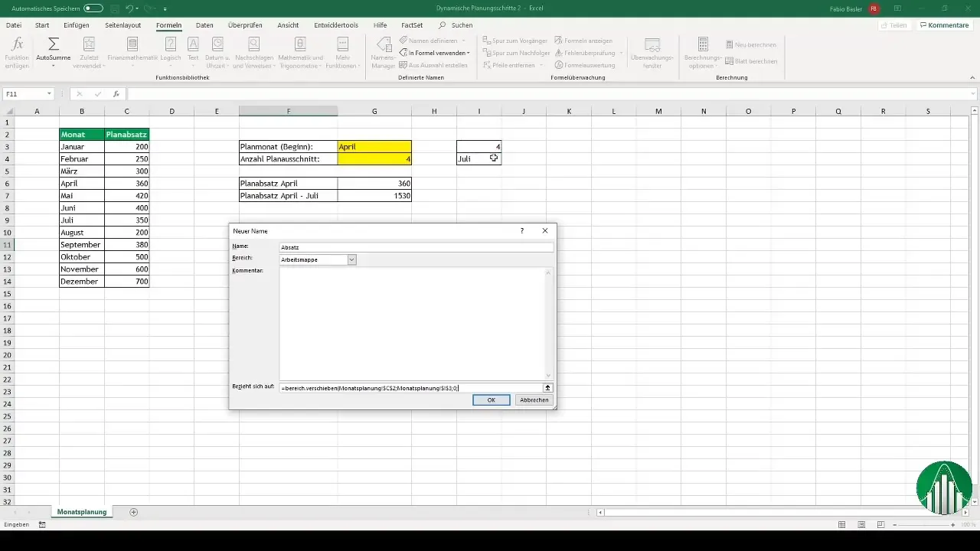
Task: Select the Monatsplanung sheet tab
Action: point(82,511)
